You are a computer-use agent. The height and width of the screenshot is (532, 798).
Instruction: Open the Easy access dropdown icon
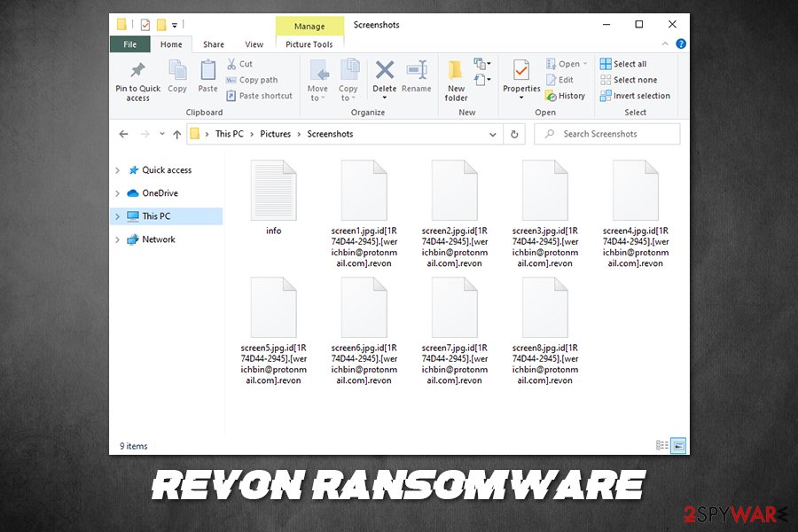click(x=482, y=80)
